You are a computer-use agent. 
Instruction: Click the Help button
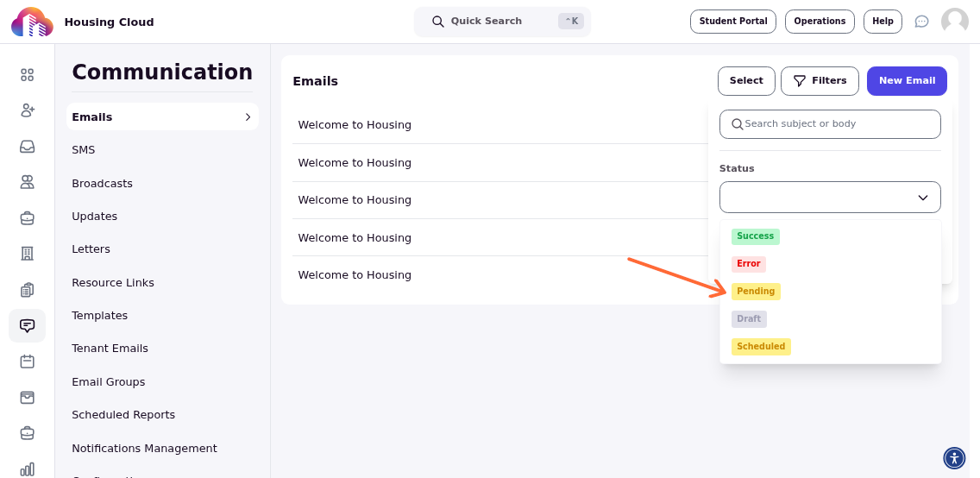pyautogui.click(x=883, y=22)
